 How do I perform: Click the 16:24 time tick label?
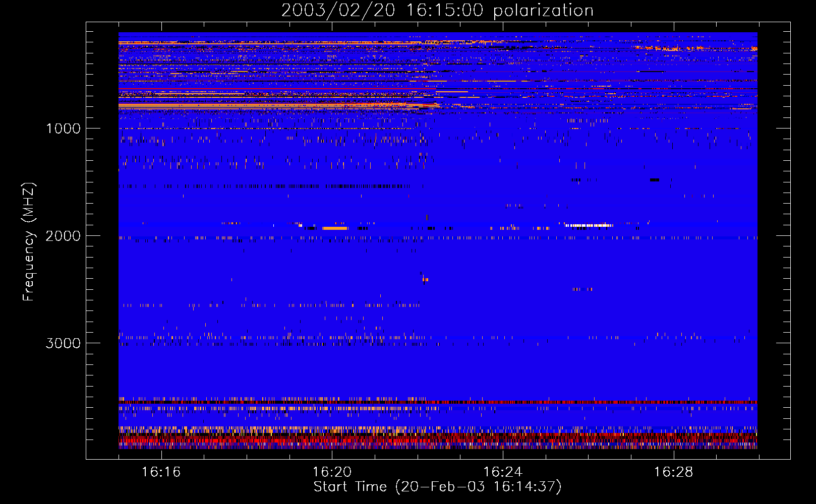pos(503,472)
